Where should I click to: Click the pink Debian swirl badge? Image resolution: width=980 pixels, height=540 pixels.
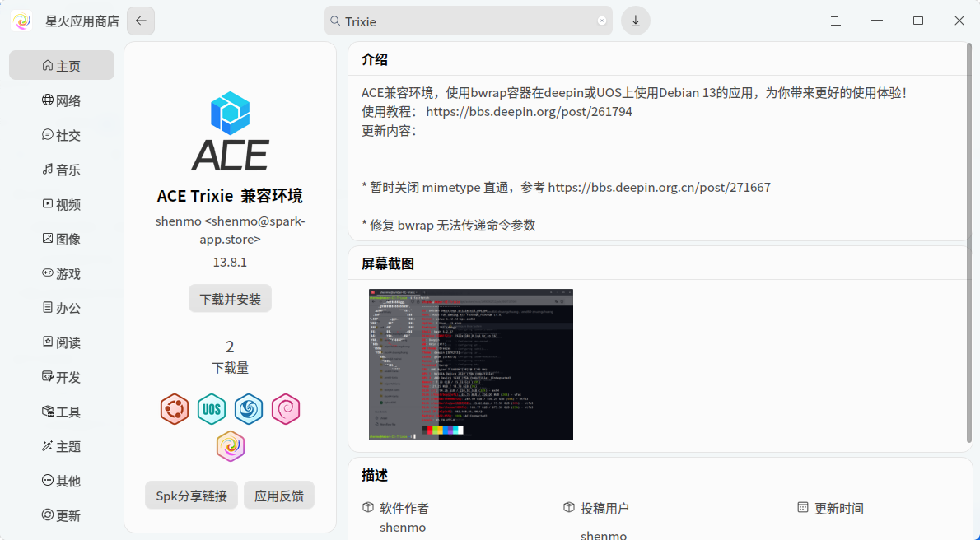pyautogui.click(x=286, y=409)
